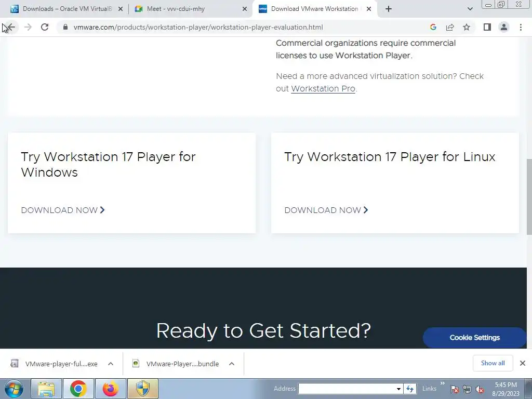Close the Download VMware Workstation tab
The image size is (532, 399).
click(369, 9)
